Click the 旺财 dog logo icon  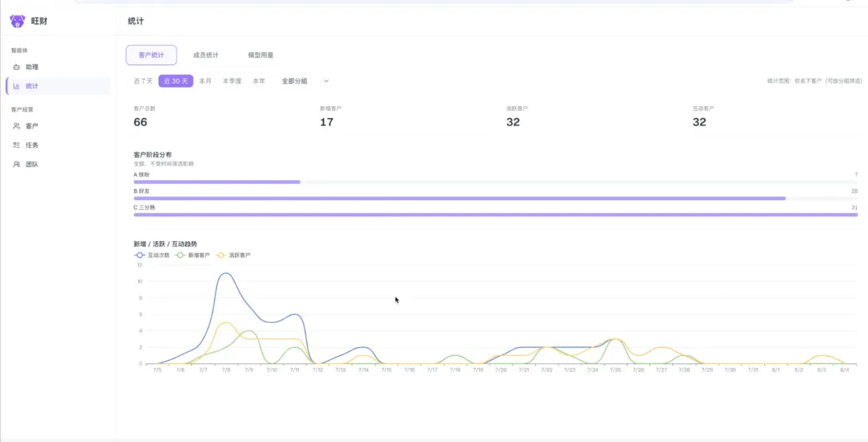17,21
